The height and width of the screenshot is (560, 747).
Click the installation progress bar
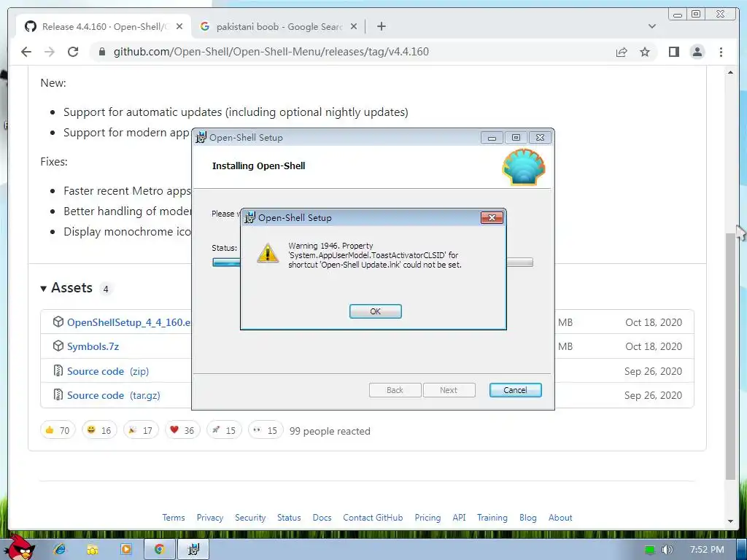[x=373, y=262]
